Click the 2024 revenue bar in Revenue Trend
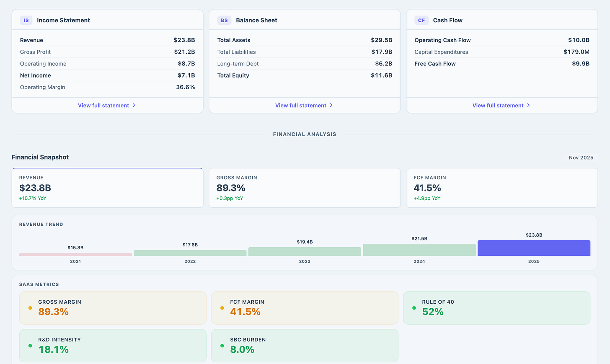Screen dimensions: 610x364 (419, 250)
